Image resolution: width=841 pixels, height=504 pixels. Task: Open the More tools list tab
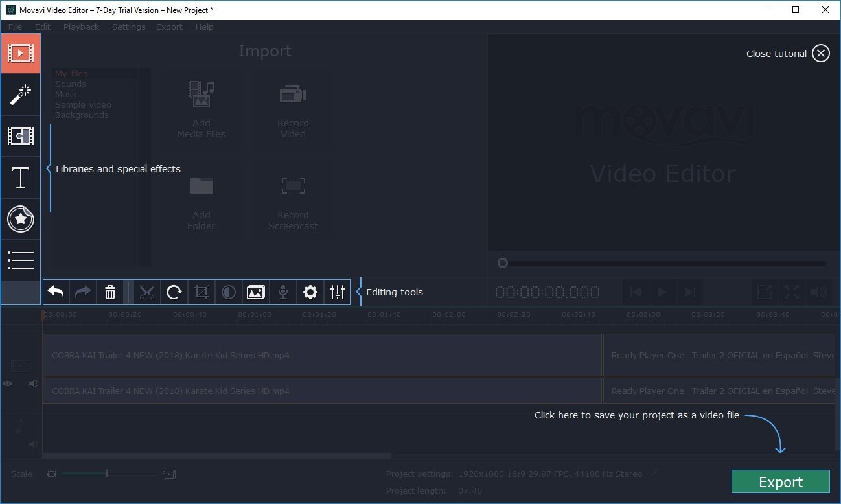pyautogui.click(x=21, y=260)
